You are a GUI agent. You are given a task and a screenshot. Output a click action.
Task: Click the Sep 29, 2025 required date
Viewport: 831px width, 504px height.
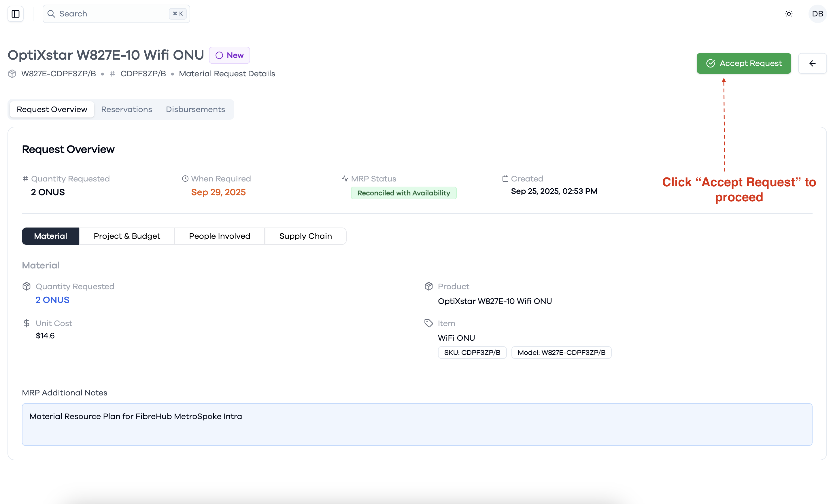[x=218, y=192]
